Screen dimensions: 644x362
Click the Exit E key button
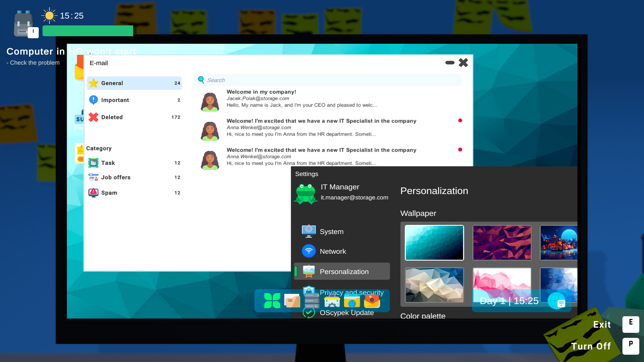click(631, 324)
